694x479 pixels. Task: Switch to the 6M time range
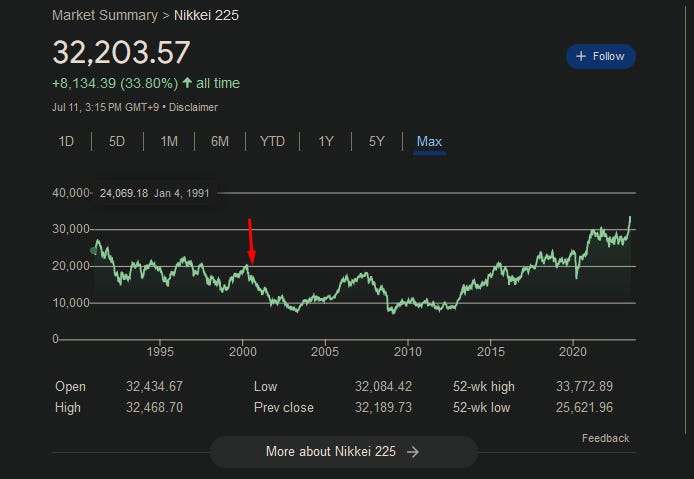(220, 142)
